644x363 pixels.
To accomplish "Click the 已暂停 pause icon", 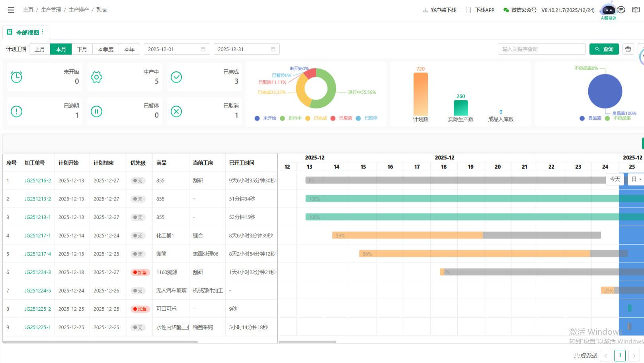I will pyautogui.click(x=96, y=111).
